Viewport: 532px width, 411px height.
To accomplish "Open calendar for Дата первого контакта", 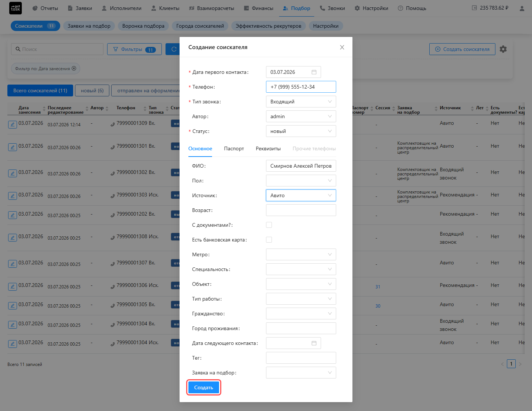I will tap(314, 72).
